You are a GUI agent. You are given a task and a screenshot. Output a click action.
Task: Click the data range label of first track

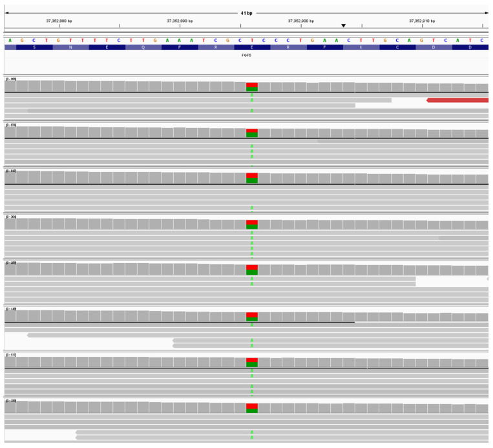click(x=11, y=80)
